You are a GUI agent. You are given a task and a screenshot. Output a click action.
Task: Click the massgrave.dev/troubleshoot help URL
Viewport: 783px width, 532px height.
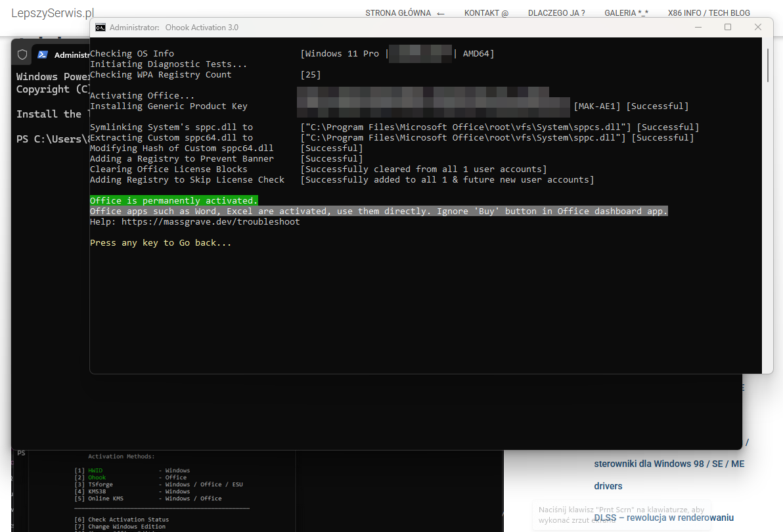210,221
